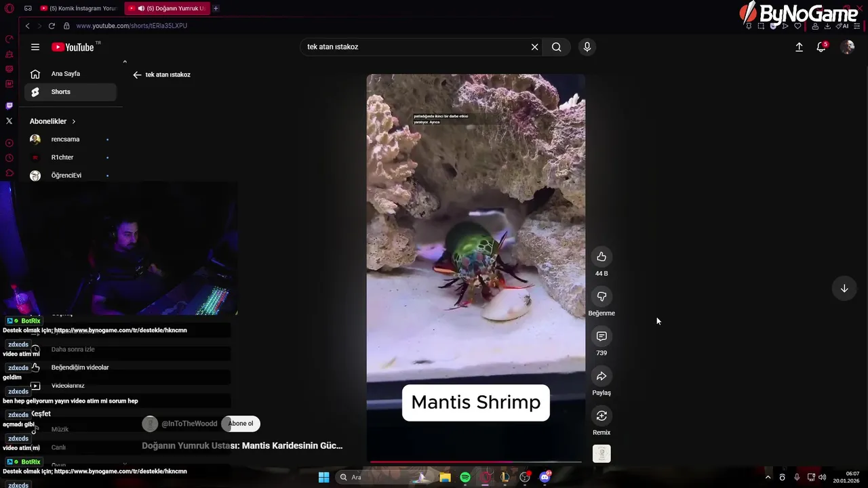This screenshot has width=868, height=488.
Task: Open the ÖğrenciEvi subscription channel
Action: tap(71, 176)
